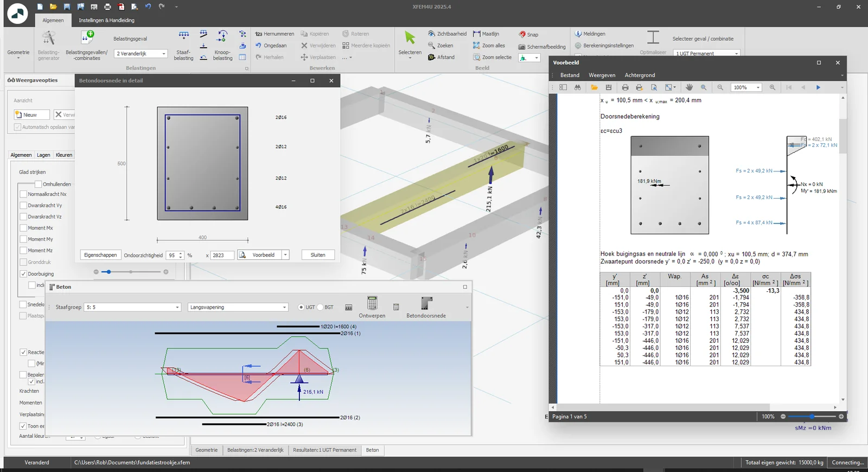
Task: Uncheck the Doorbuiging checkbox
Action: [x=23, y=274]
